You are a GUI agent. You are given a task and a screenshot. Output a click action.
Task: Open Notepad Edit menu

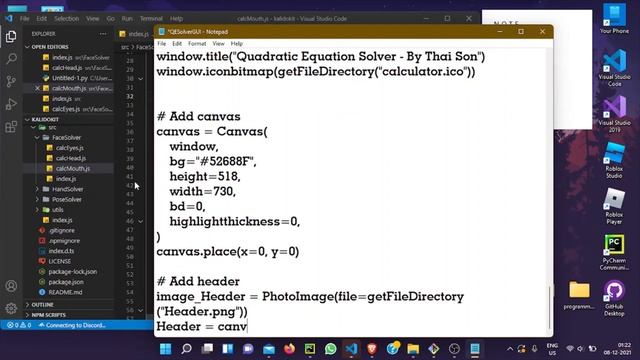click(177, 44)
